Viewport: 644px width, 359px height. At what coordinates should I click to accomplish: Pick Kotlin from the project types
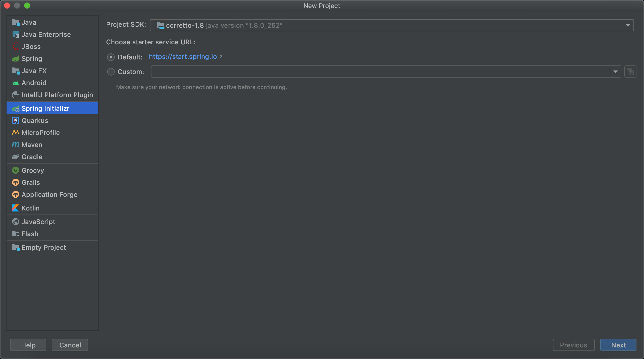pos(52,208)
